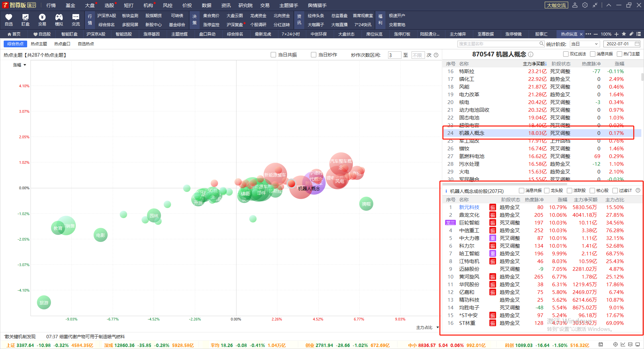The width and height of the screenshot is (644, 349).
Task: Select the 机器人概念 row in themes list
Action: (x=542, y=133)
